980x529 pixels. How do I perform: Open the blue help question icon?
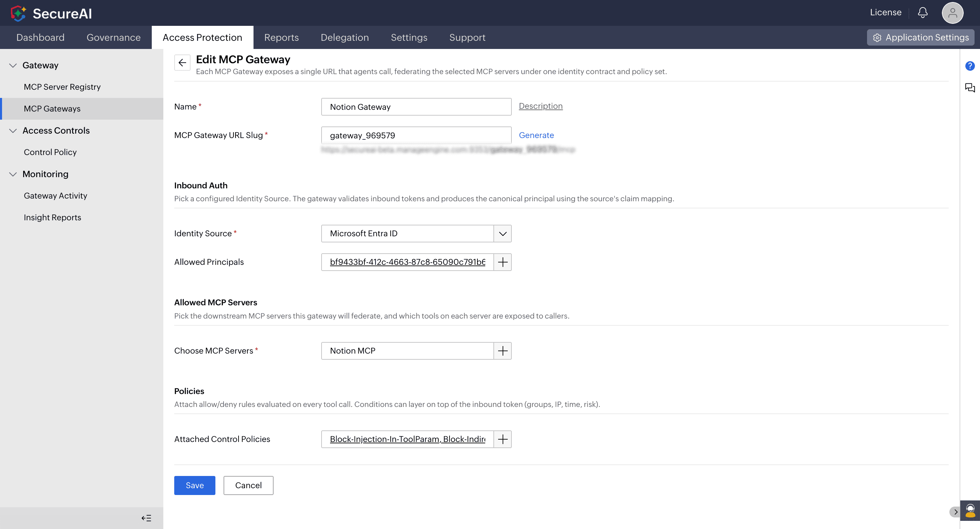[970, 66]
